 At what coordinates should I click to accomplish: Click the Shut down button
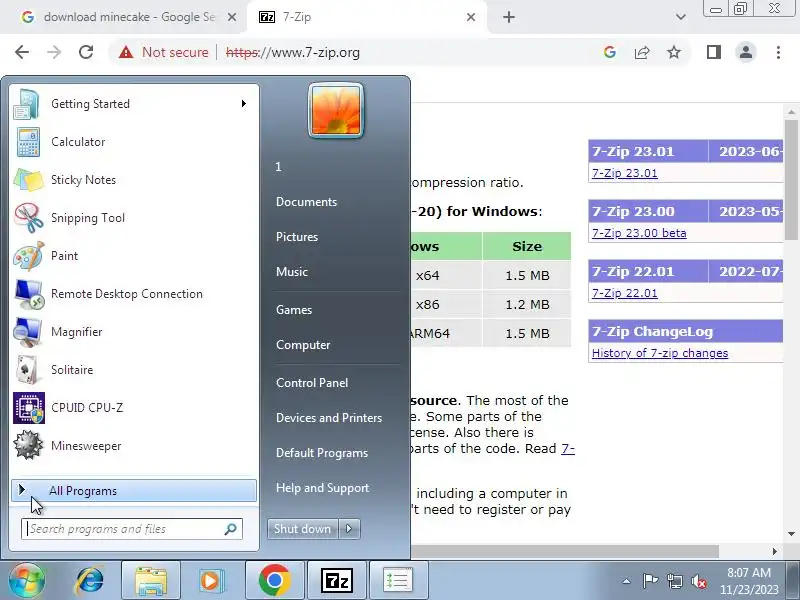point(303,529)
